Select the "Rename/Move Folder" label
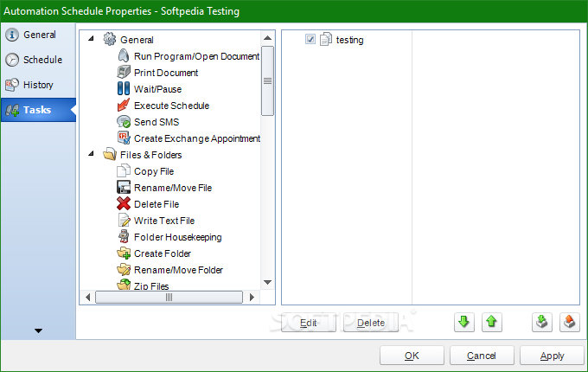Viewport: 588px width, 372px height. coord(178,270)
